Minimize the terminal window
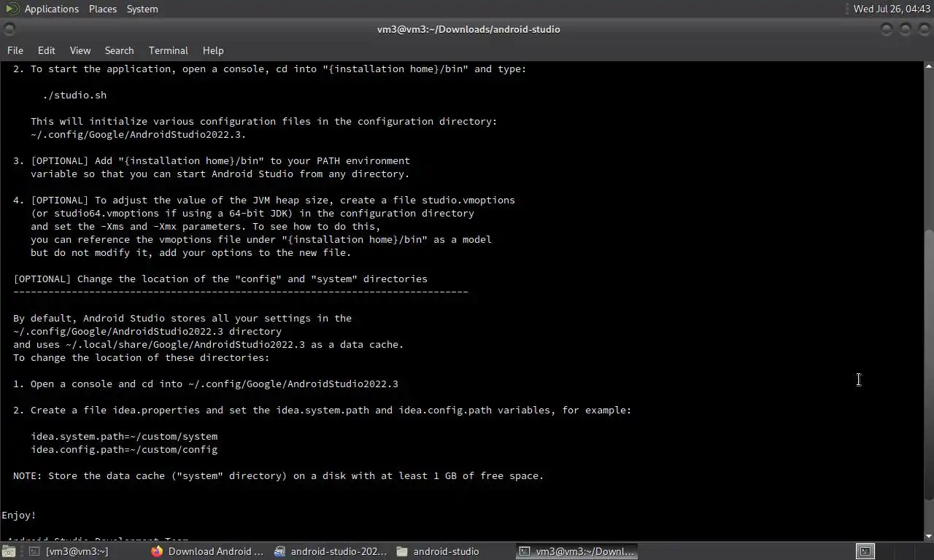The image size is (934, 560). [x=887, y=29]
